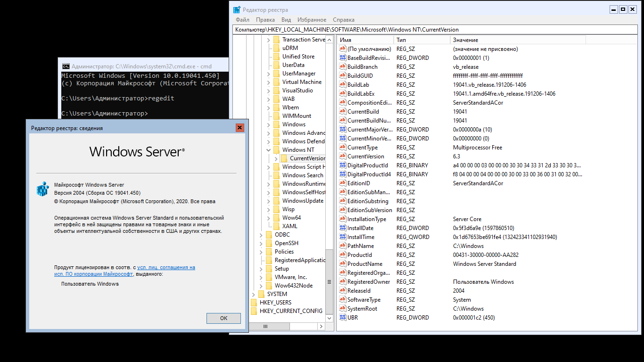Click the HKEY_USERS folder icon
This screenshot has width=644, height=362.
[x=254, y=303]
